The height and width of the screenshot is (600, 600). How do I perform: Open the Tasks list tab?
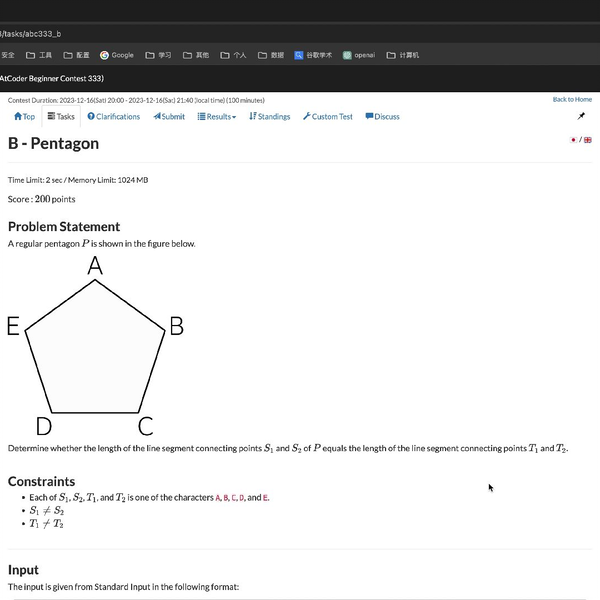point(61,116)
